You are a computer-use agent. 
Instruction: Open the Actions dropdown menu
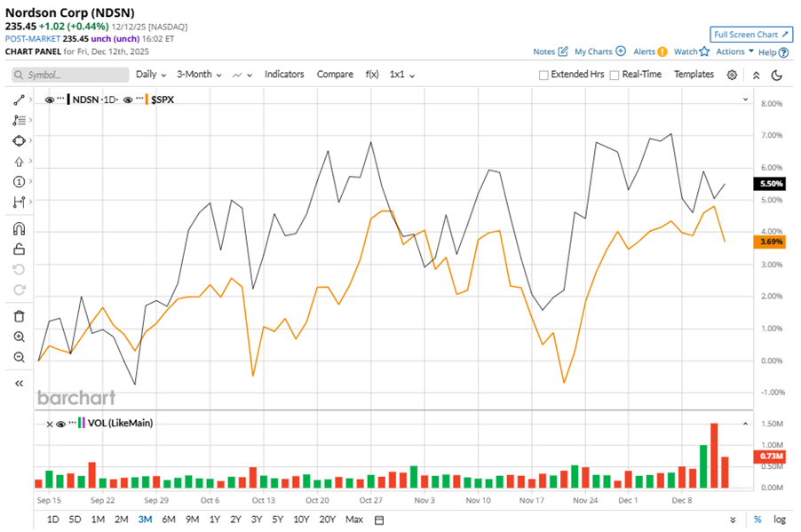[x=734, y=52]
